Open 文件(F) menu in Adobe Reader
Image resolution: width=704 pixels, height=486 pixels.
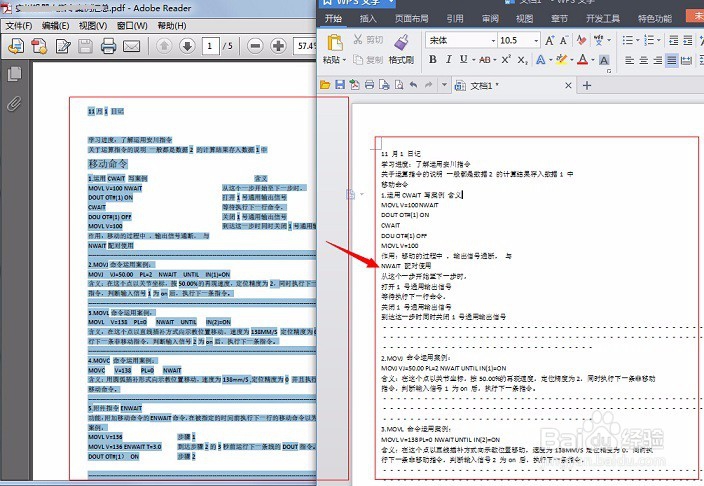pyautogui.click(x=19, y=26)
